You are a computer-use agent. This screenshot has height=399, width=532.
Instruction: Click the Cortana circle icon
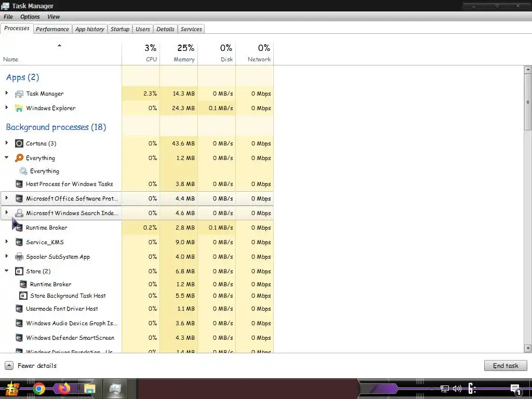[19, 143]
